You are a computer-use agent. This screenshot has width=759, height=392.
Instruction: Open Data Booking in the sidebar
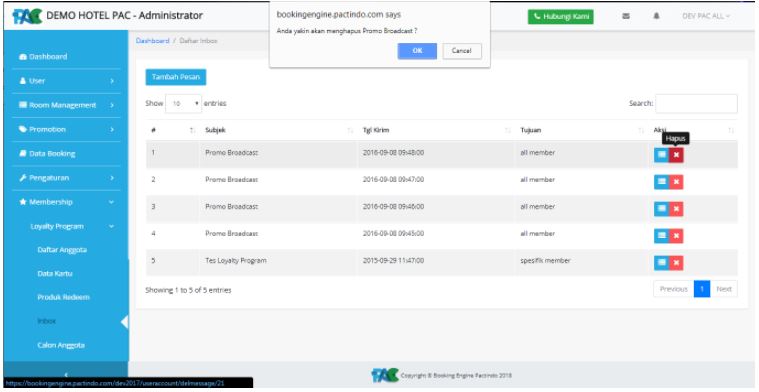click(x=65, y=153)
